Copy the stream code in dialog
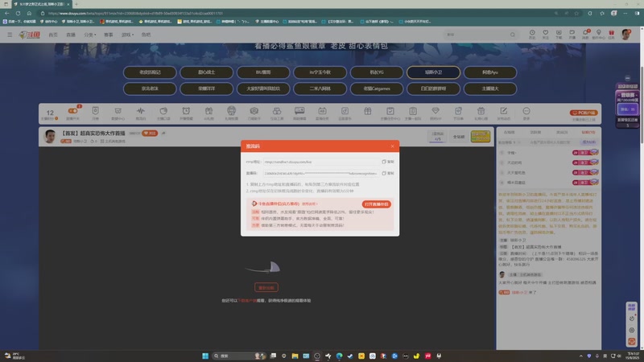The image size is (644, 362). [x=388, y=173]
